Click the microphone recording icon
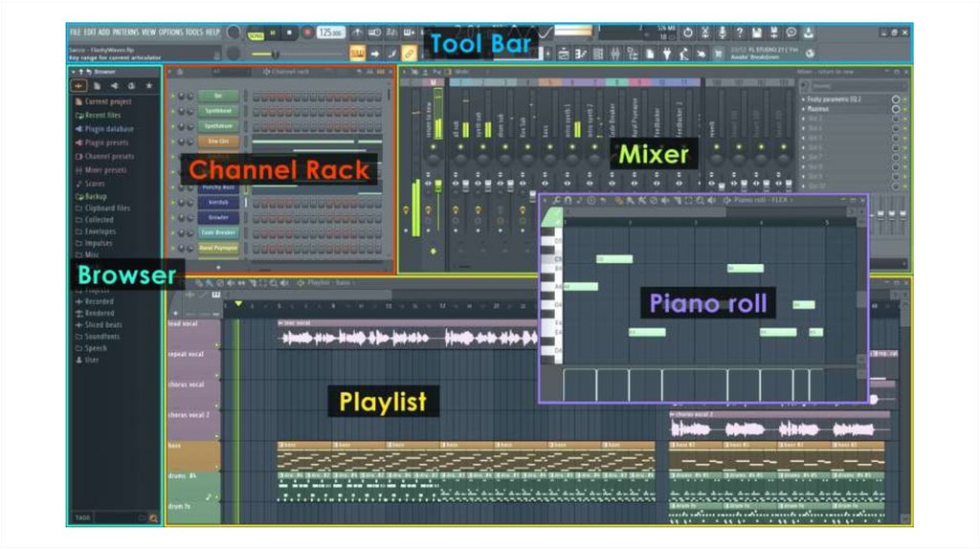980x549 pixels. (723, 33)
